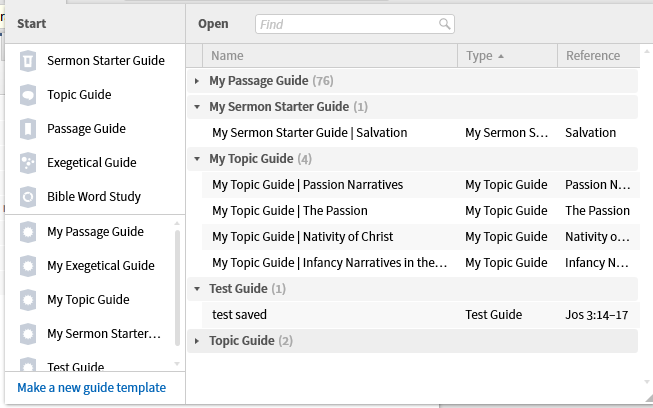Click the Exegetical Guide icon
This screenshot has height=408, width=653.
[28, 163]
